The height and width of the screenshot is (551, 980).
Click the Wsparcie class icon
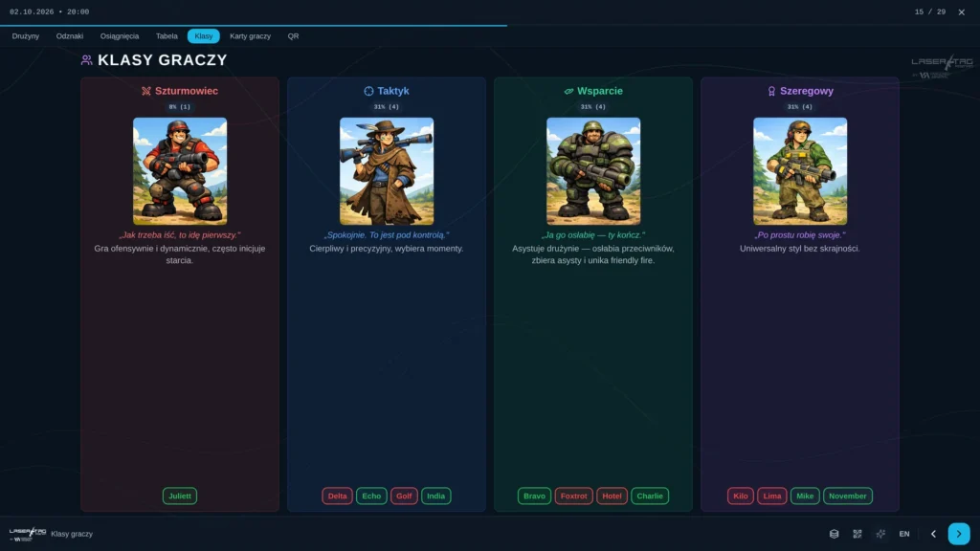[x=568, y=91]
